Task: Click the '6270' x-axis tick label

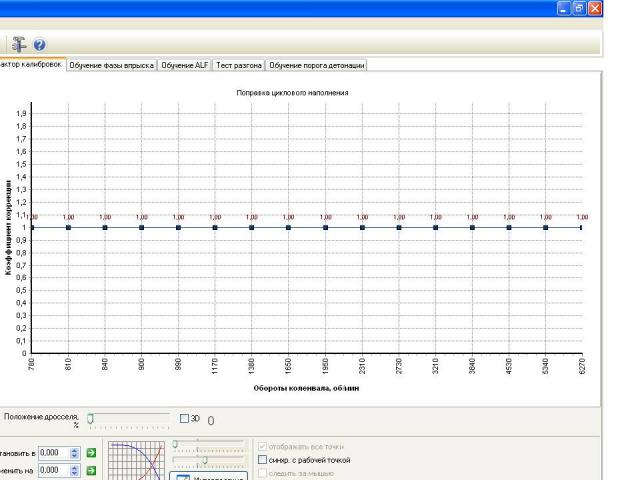Action: pyautogui.click(x=582, y=366)
